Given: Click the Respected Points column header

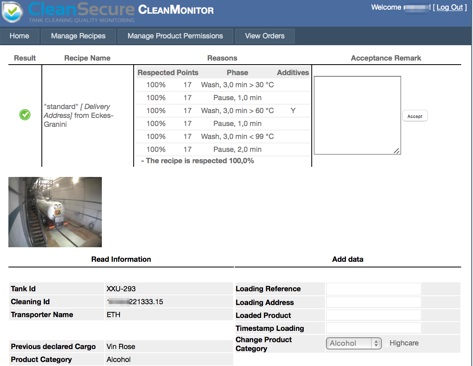Looking at the screenshot, I should click(168, 73).
